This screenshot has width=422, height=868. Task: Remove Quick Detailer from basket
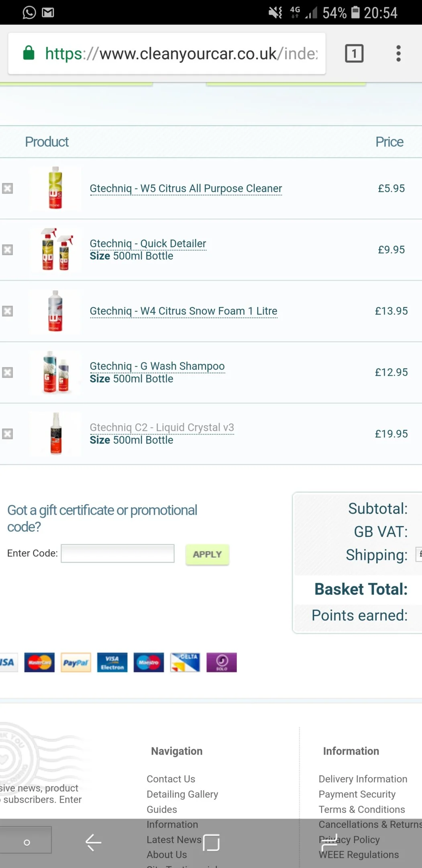(7, 250)
